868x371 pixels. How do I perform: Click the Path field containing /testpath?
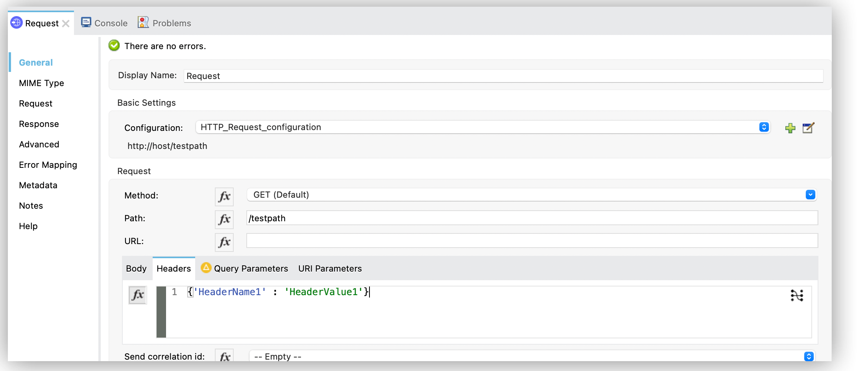532,218
